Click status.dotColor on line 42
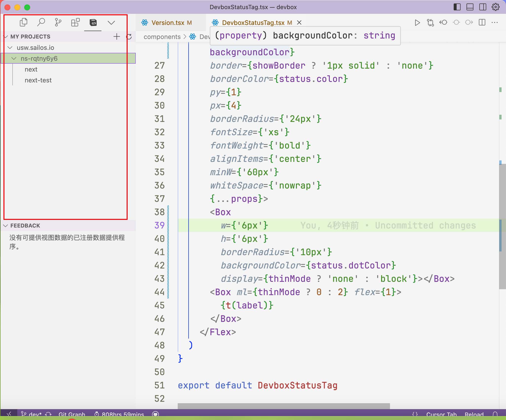Image resolution: width=506 pixels, height=420 pixels. point(351,265)
